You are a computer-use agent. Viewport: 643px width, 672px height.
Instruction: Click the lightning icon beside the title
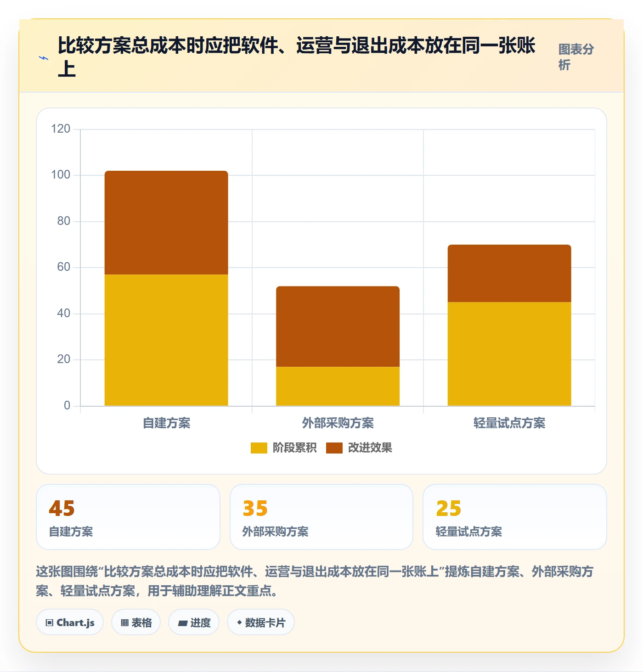coord(44,58)
